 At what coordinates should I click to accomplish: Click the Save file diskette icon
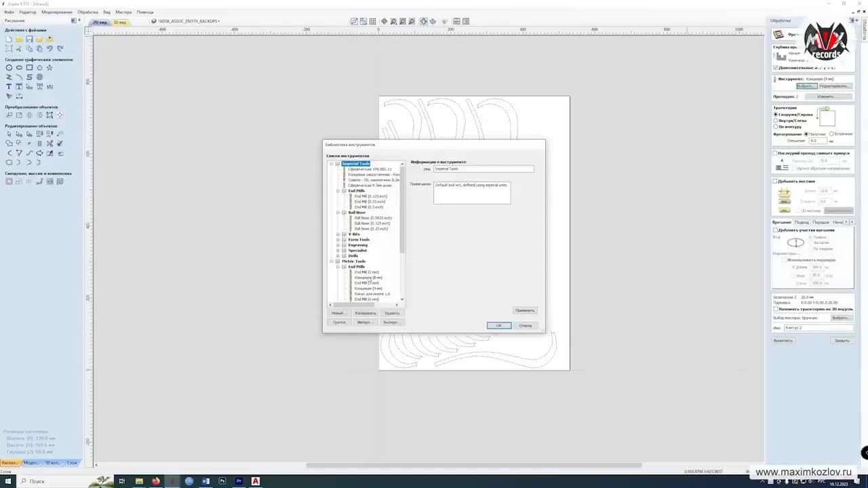(29, 39)
